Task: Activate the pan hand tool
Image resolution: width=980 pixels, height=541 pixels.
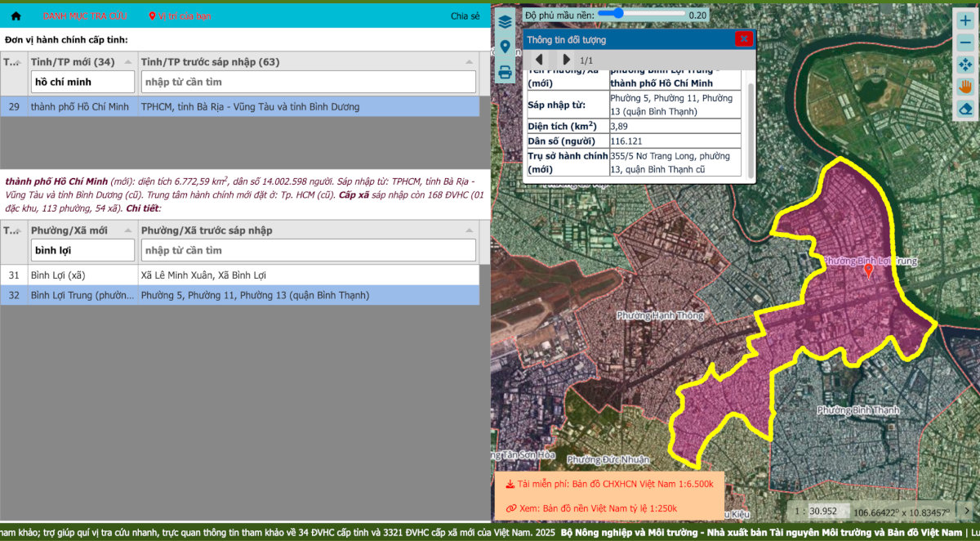Action: click(x=965, y=86)
